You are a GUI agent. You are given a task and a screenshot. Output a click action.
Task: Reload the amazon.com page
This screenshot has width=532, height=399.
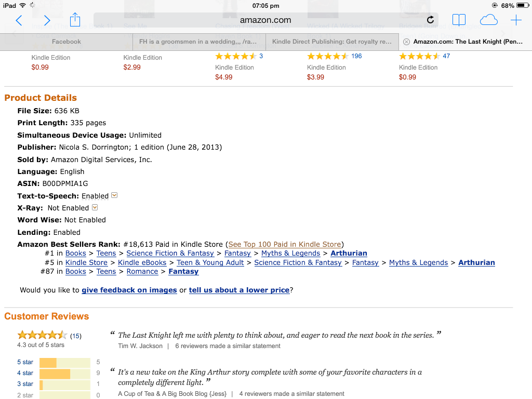point(430,20)
